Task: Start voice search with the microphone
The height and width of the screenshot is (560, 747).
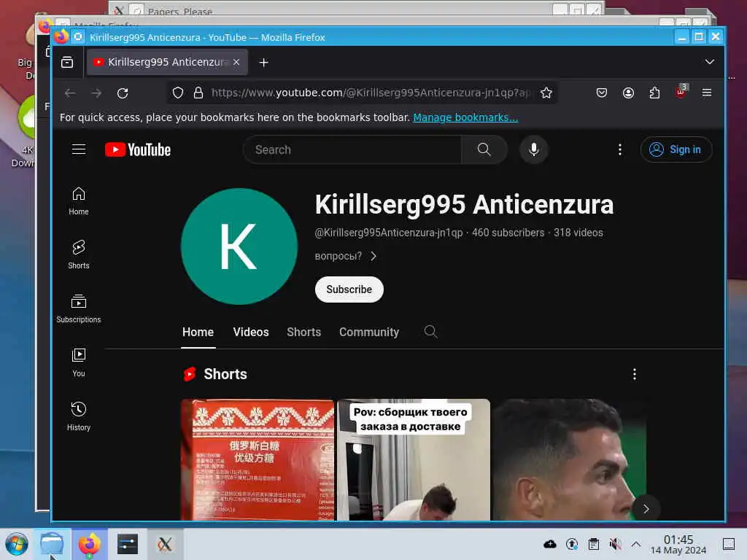Action: [533, 149]
